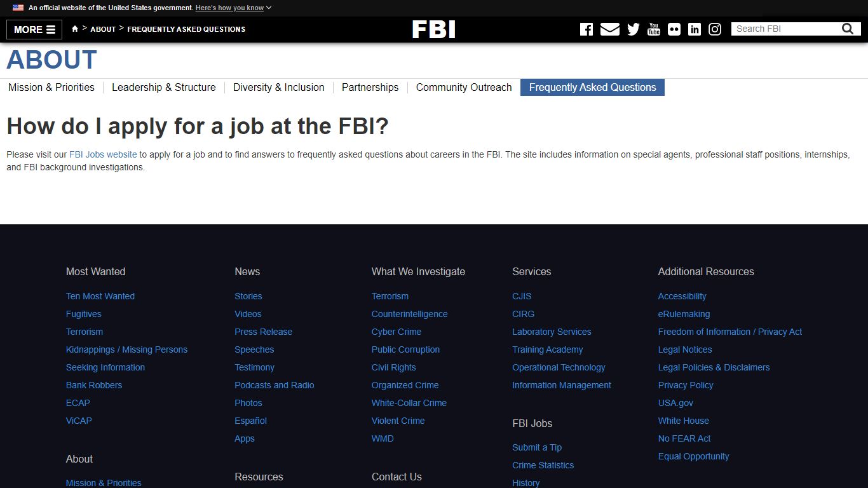Viewport: 868px width, 488px height.
Task: Open Laboratory Services link
Action: point(552,332)
